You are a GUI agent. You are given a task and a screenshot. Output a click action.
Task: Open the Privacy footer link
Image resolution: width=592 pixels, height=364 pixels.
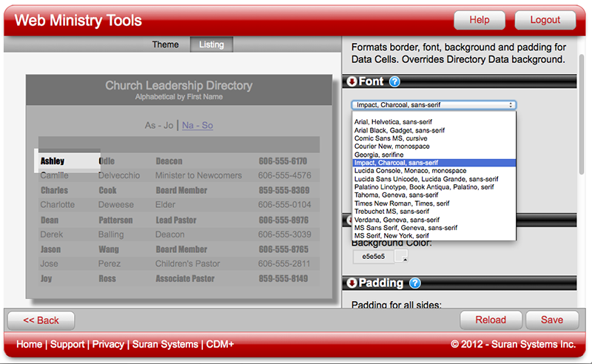(x=108, y=345)
